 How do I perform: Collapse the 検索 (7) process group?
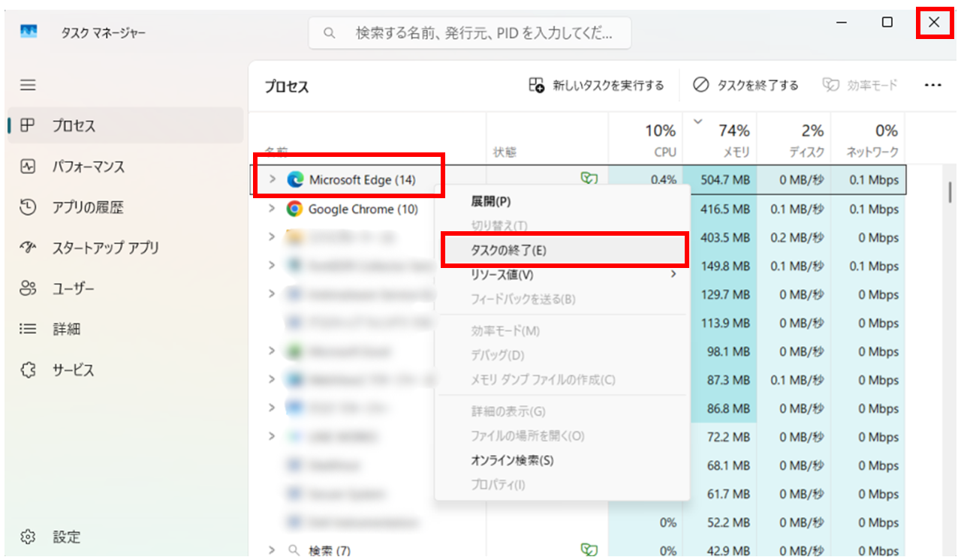(272, 549)
